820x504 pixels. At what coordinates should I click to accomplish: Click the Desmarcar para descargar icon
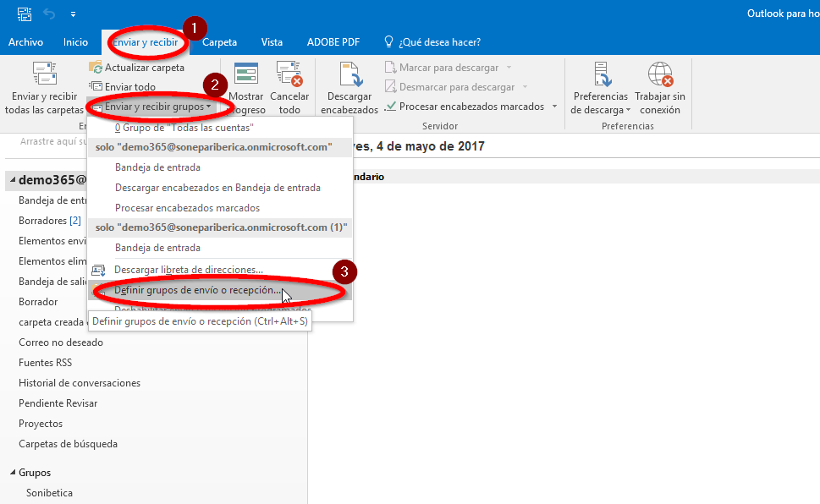click(390, 87)
